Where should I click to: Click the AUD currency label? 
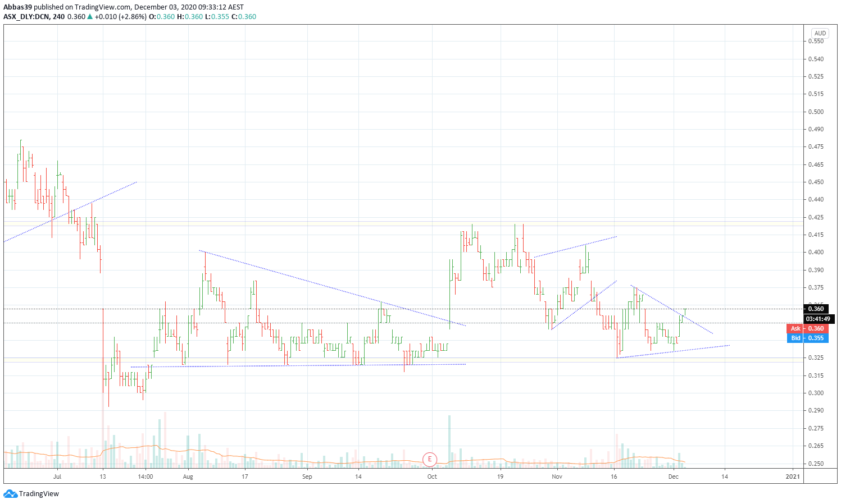coord(820,33)
